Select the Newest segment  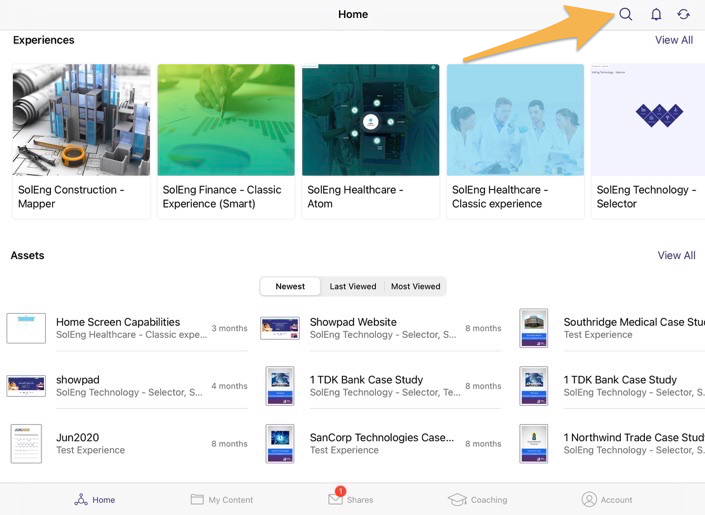pos(290,286)
